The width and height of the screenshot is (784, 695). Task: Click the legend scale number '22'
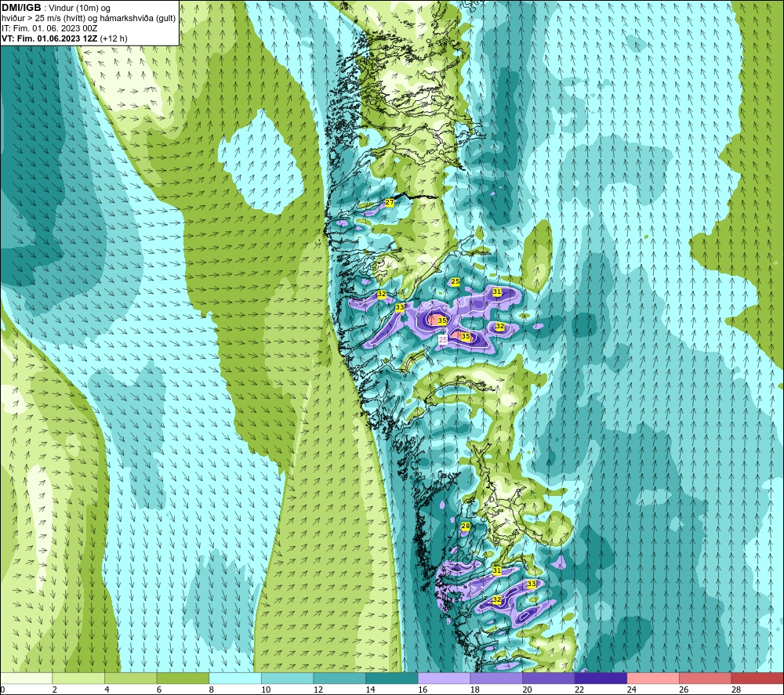coord(579,690)
